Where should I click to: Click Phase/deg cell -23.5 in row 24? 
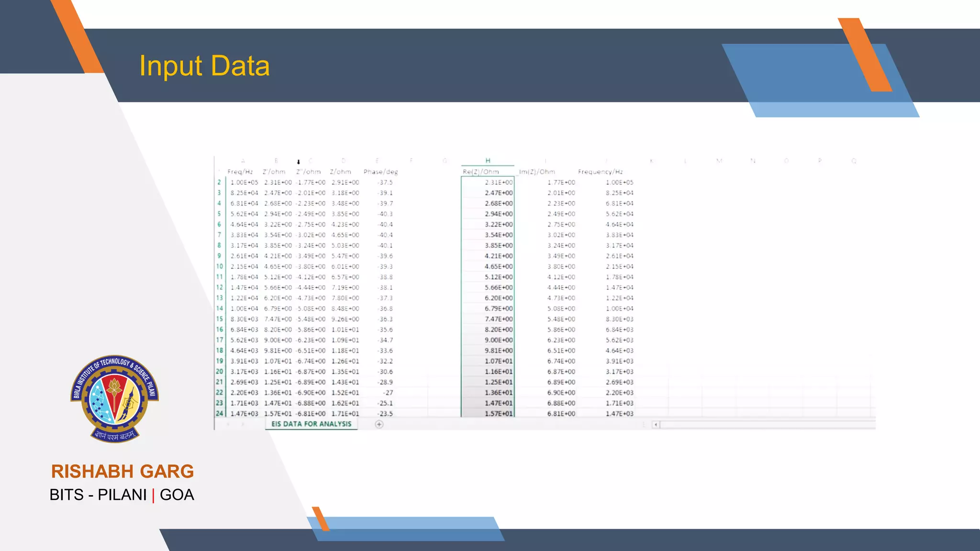pyautogui.click(x=385, y=414)
